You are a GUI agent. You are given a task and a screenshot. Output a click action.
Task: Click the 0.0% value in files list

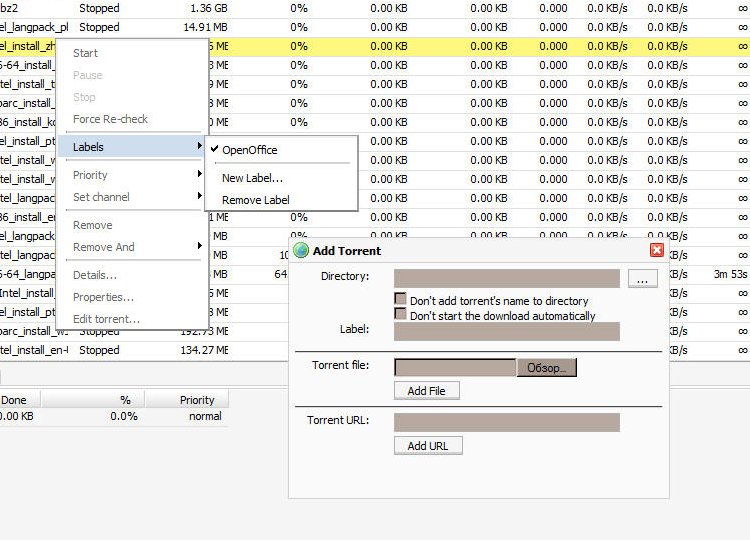123,417
